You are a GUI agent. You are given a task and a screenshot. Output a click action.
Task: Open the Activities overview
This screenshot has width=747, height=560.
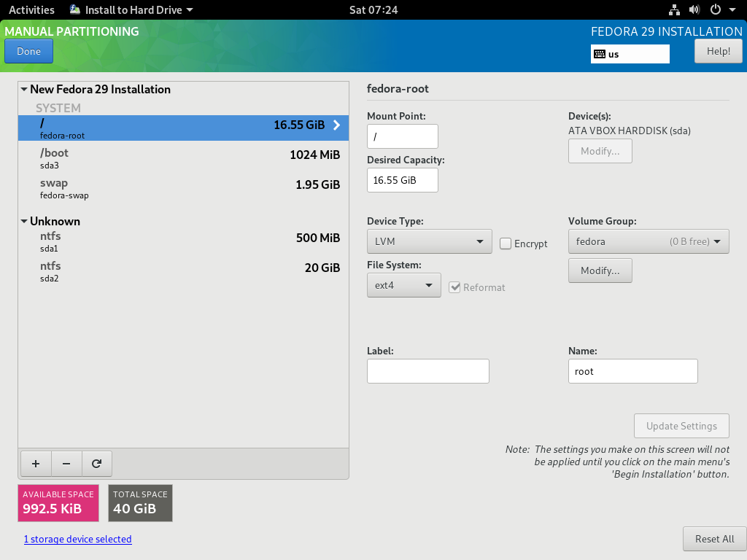[x=31, y=10]
